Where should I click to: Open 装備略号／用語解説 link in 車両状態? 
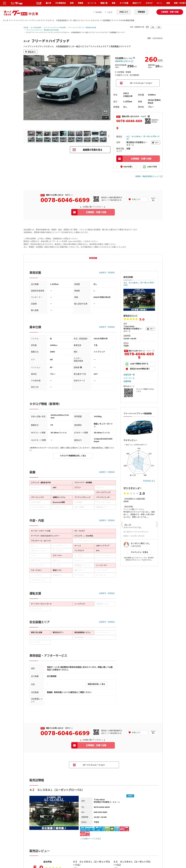tap(107, 273)
